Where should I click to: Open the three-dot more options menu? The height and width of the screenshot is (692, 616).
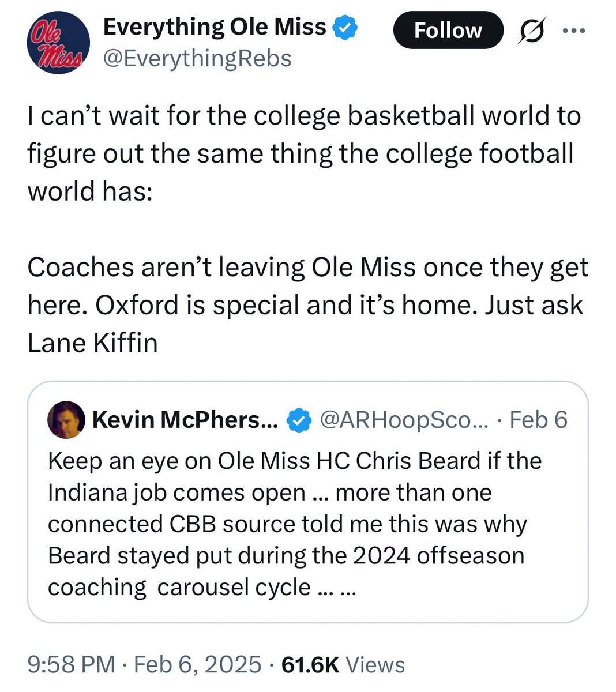(573, 31)
